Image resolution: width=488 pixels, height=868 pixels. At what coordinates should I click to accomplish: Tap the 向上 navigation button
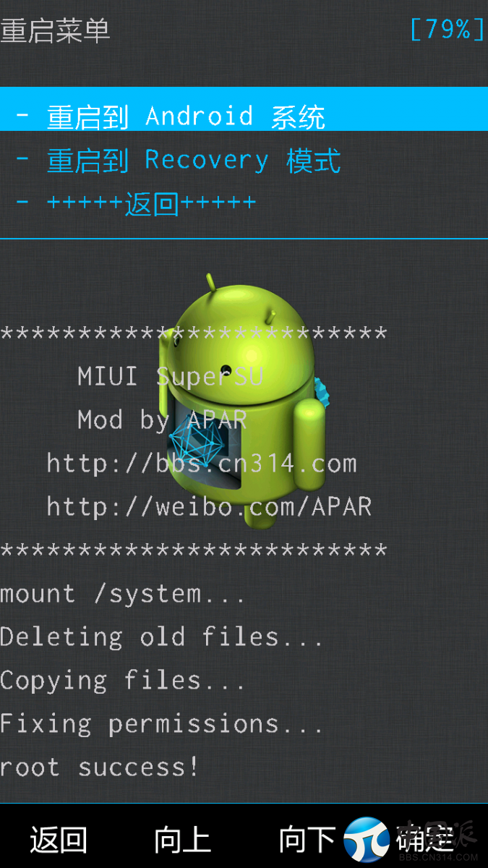pyautogui.click(x=182, y=840)
